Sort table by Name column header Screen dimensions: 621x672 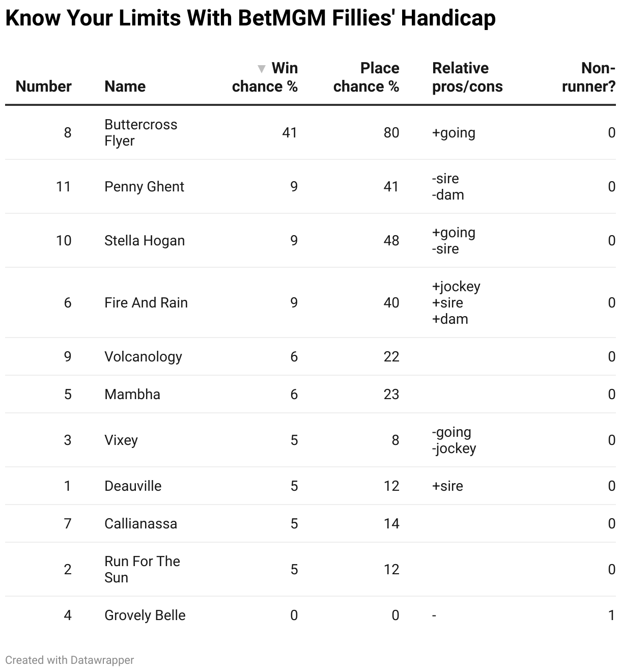[125, 86]
